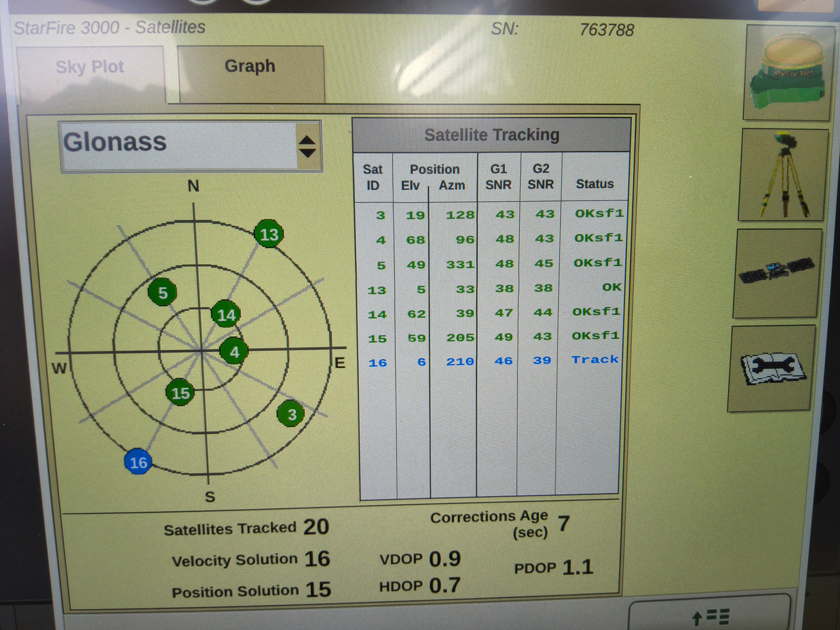Switch to the Sky Plot tab

(x=90, y=74)
